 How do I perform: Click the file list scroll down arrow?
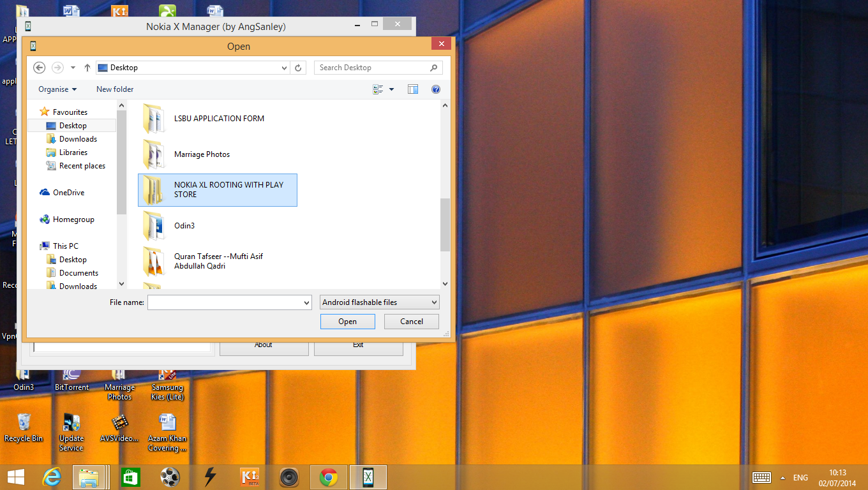[445, 284]
